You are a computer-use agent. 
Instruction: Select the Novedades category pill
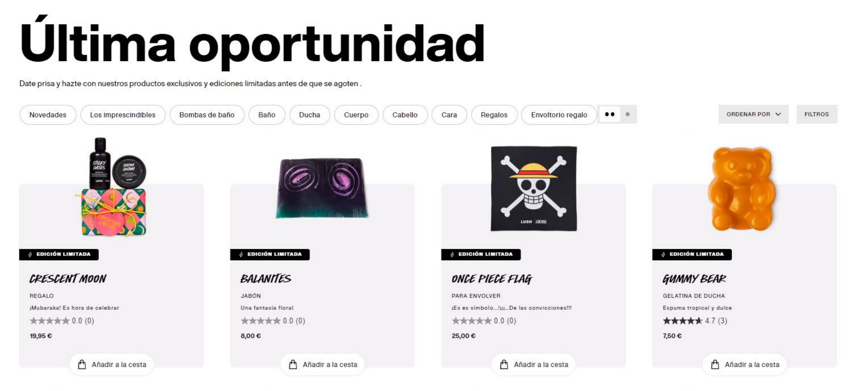(48, 115)
